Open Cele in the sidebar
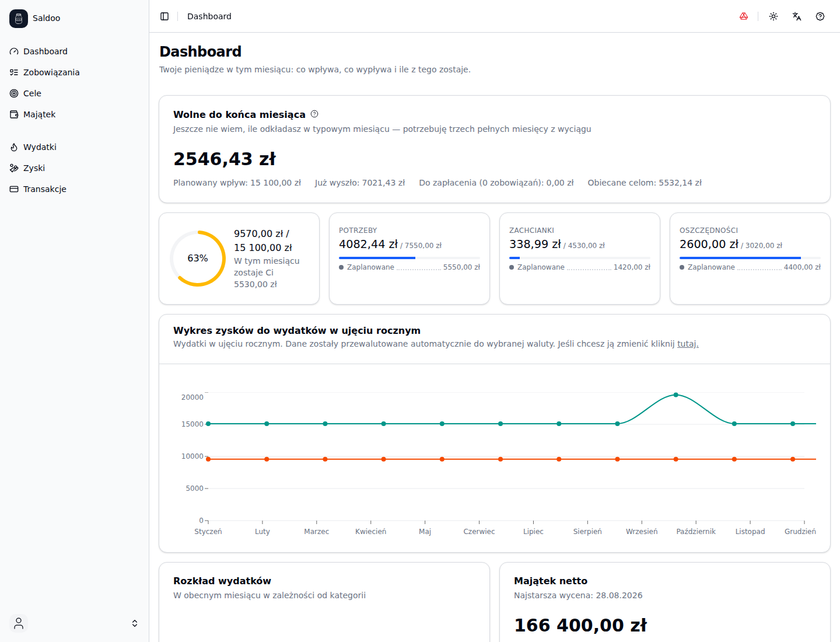 (x=75, y=93)
